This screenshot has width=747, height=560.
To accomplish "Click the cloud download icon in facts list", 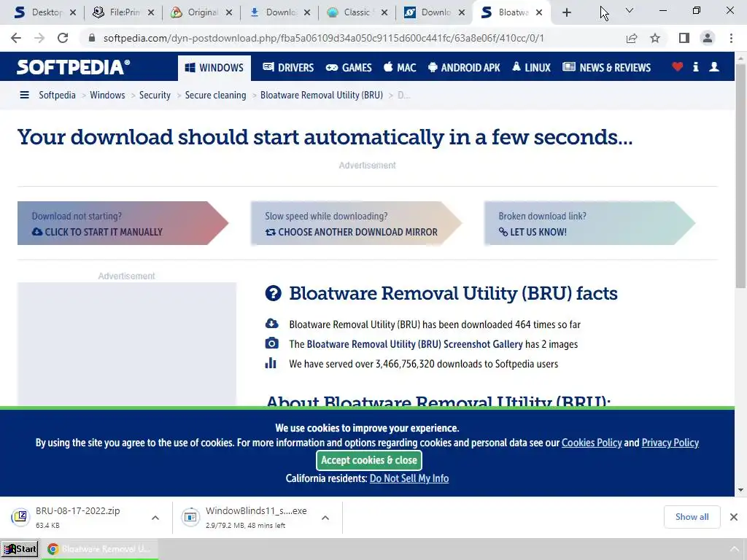I will (271, 324).
